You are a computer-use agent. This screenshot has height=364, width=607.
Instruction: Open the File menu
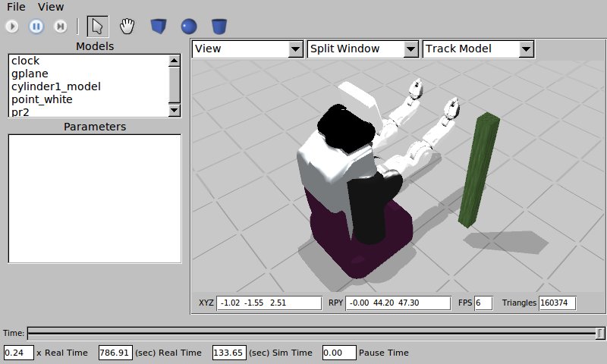(x=16, y=7)
